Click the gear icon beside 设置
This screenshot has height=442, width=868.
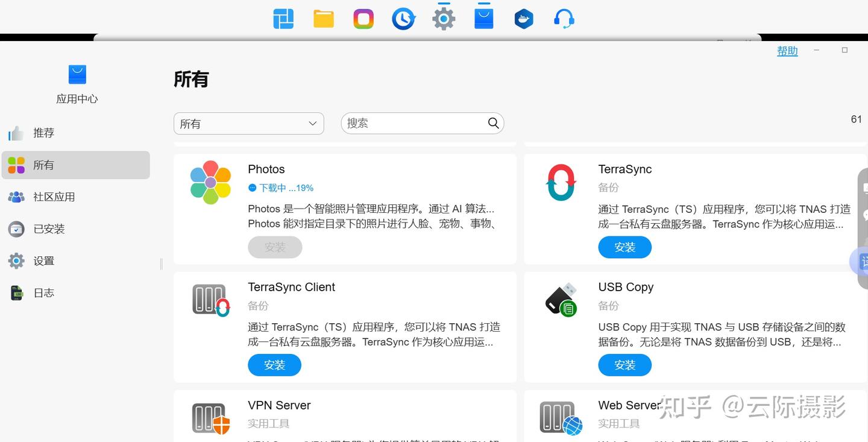click(16, 261)
